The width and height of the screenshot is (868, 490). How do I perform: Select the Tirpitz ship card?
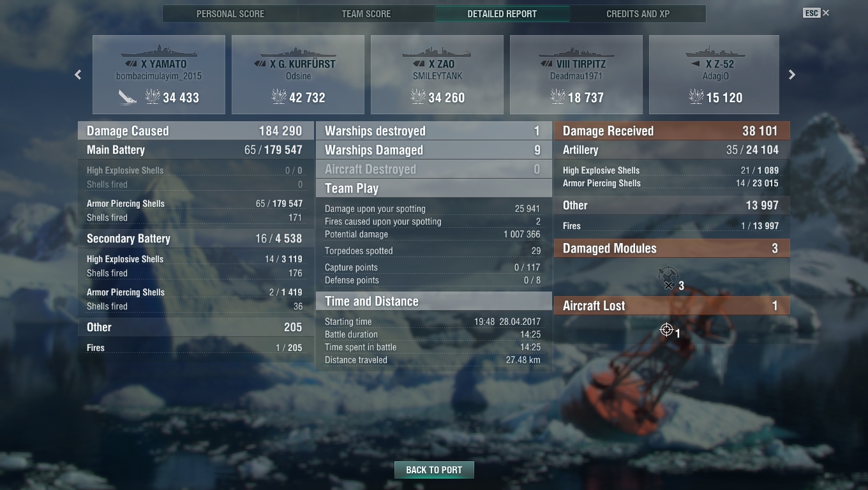pos(576,75)
